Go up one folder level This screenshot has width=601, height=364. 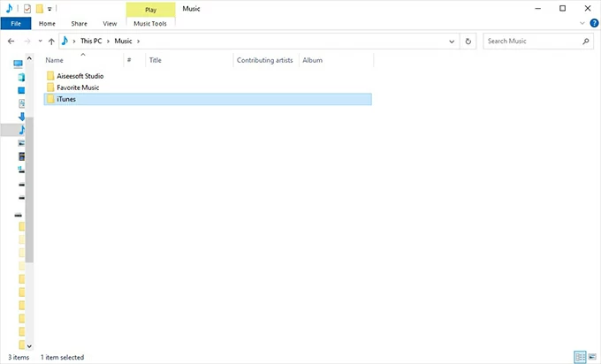51,42
